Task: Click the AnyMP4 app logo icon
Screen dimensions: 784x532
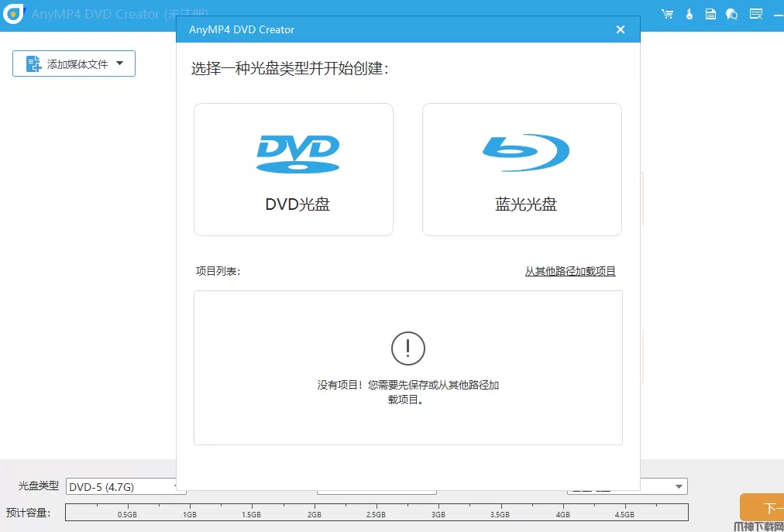Action: click(14, 15)
